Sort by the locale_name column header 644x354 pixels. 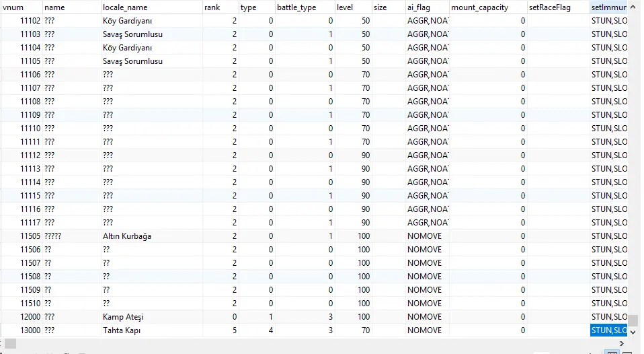pyautogui.click(x=124, y=7)
